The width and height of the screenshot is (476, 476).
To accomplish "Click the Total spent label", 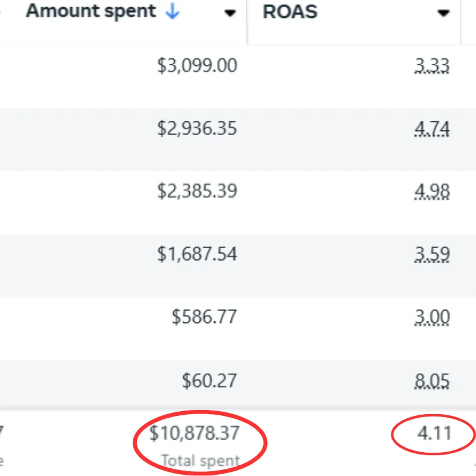I will coord(201,461).
